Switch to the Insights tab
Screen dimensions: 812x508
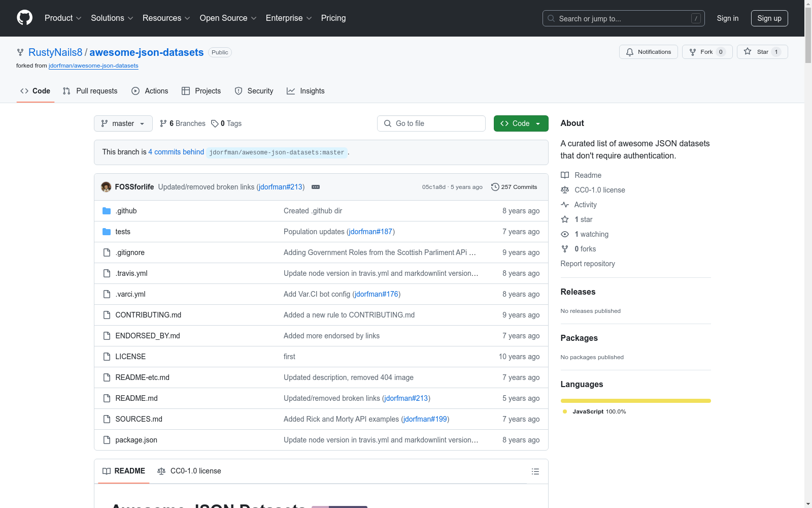point(306,91)
